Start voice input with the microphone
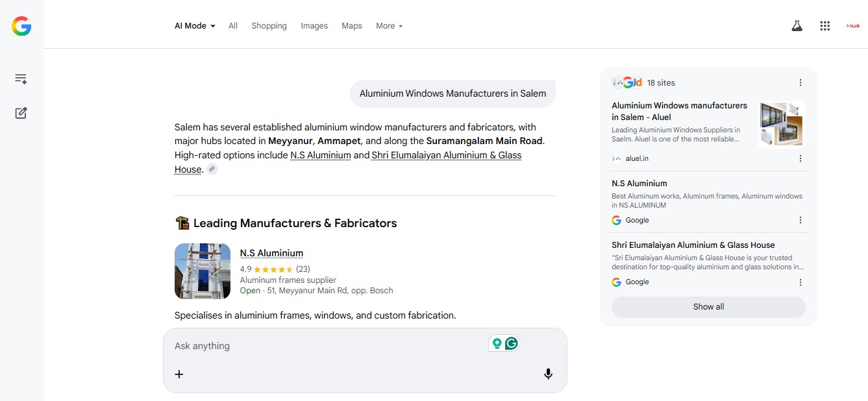The image size is (868, 401). coord(548,374)
